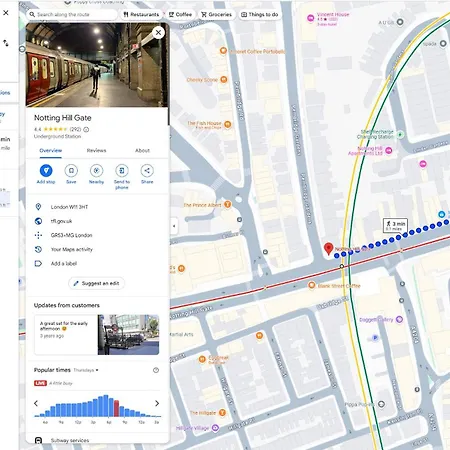Click the Popular times help icon
Viewport: 450px width, 450px height.
tap(156, 370)
